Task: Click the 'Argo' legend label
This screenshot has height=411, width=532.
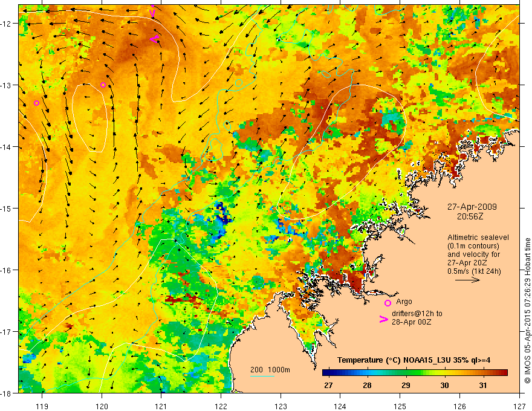Action: [x=404, y=302]
